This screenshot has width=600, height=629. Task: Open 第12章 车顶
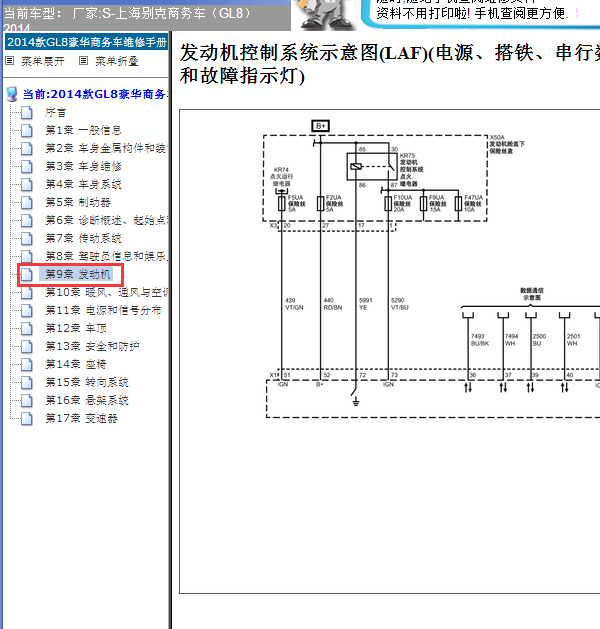(76, 329)
